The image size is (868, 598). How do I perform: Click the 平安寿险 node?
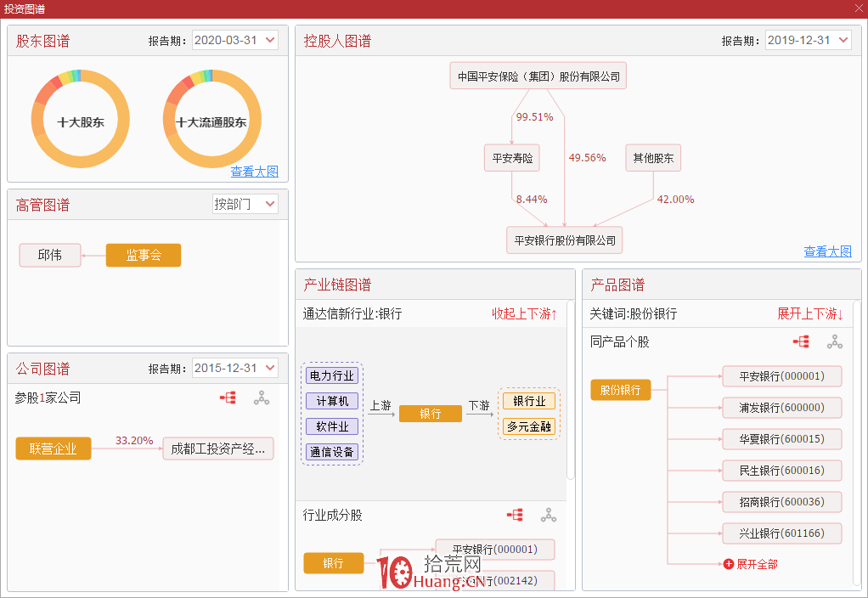click(512, 158)
